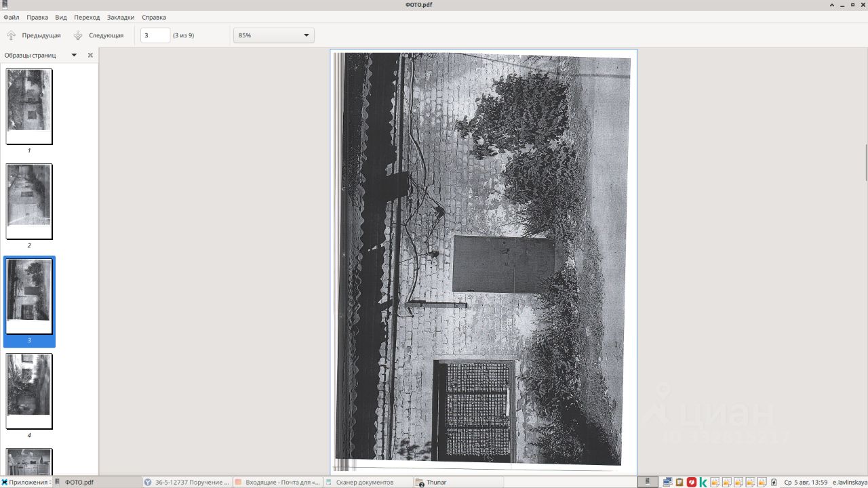Open the sidebar mode dropdown 'Образцы страниц'
The height and width of the screenshot is (488, 868).
tap(74, 55)
